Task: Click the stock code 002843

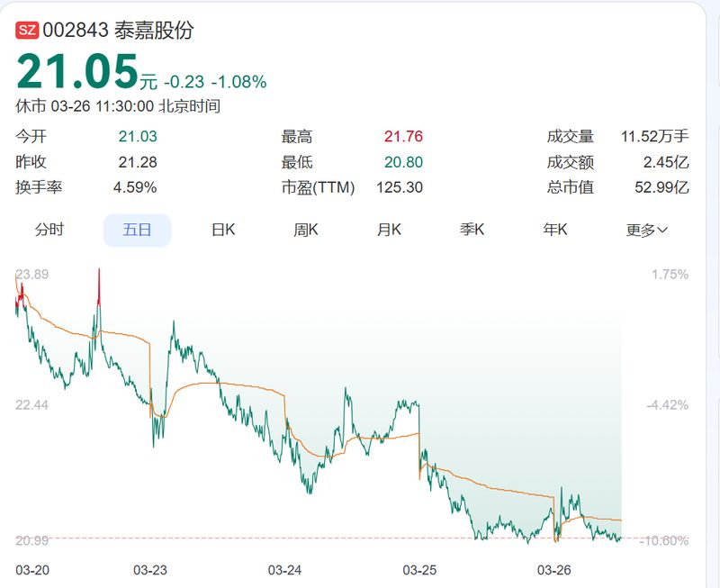Action: pos(72,28)
